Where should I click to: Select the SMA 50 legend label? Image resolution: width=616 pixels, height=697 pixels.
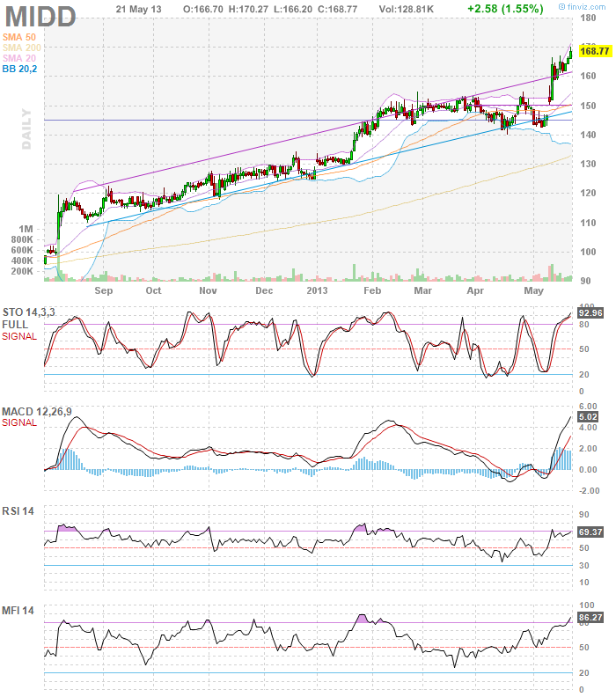pyautogui.click(x=21, y=37)
